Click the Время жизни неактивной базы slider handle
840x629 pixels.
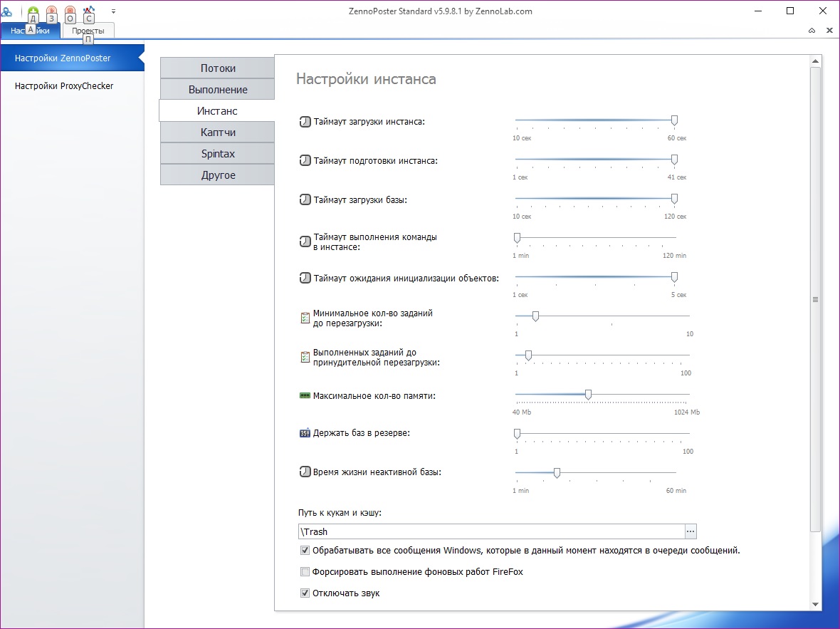click(x=557, y=473)
